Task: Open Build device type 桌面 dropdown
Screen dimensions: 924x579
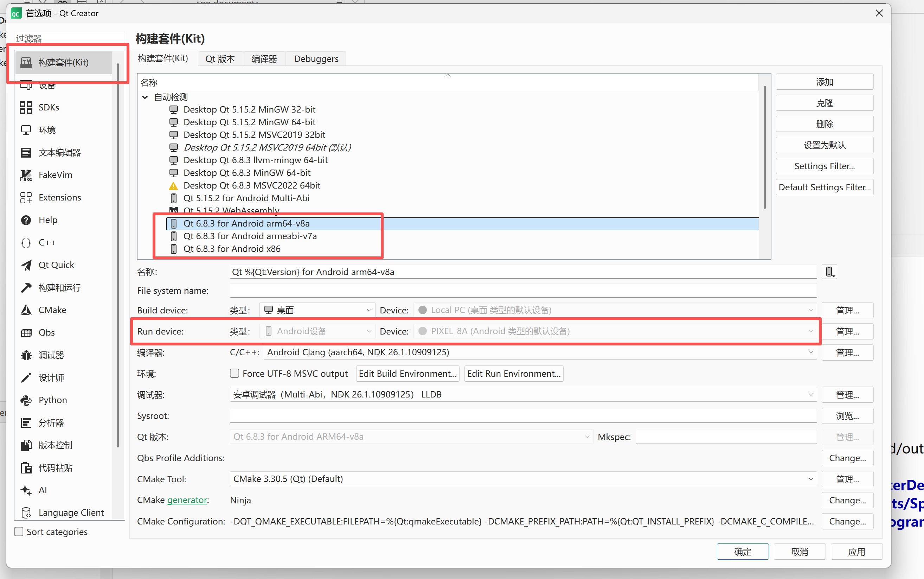Action: 317,310
